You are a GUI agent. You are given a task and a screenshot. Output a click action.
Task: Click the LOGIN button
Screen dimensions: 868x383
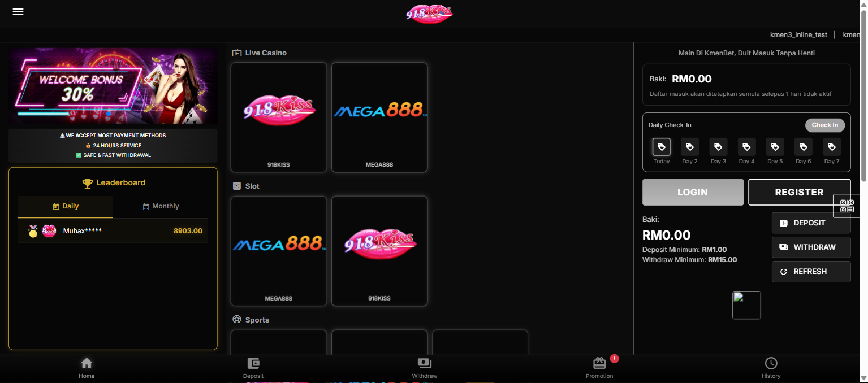pos(693,192)
